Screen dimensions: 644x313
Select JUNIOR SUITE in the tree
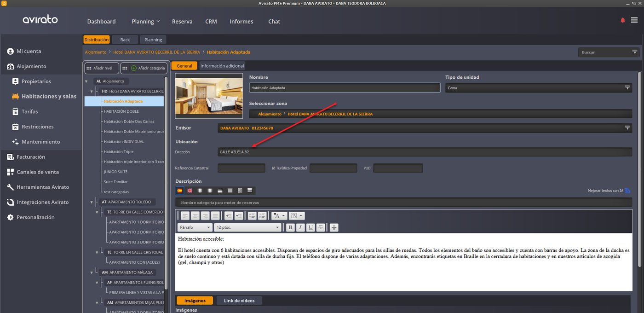115,172
